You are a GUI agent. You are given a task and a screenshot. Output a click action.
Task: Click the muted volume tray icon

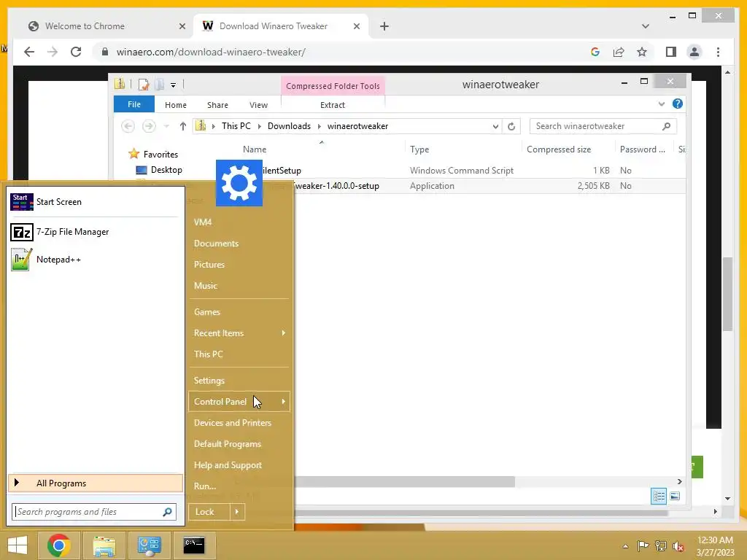(678, 546)
